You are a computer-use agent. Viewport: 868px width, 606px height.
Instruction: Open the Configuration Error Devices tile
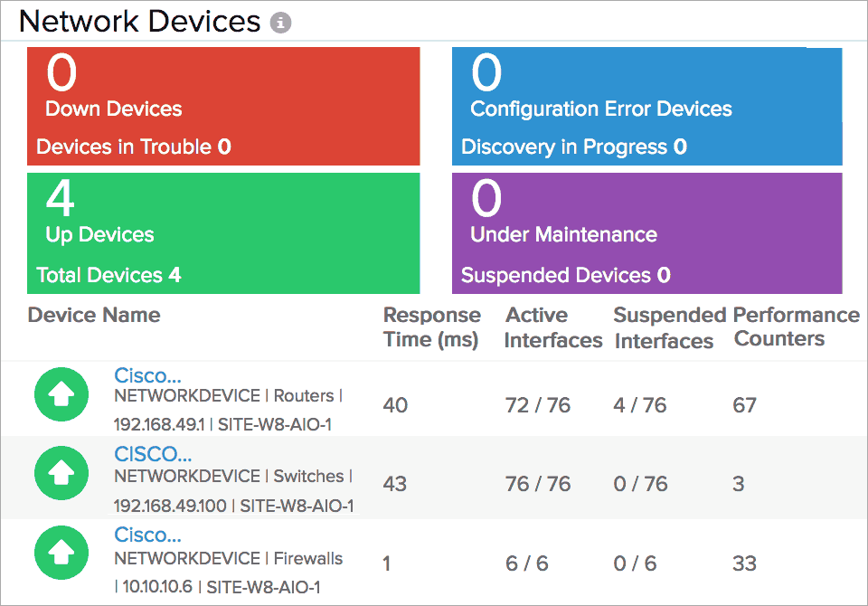(x=646, y=106)
